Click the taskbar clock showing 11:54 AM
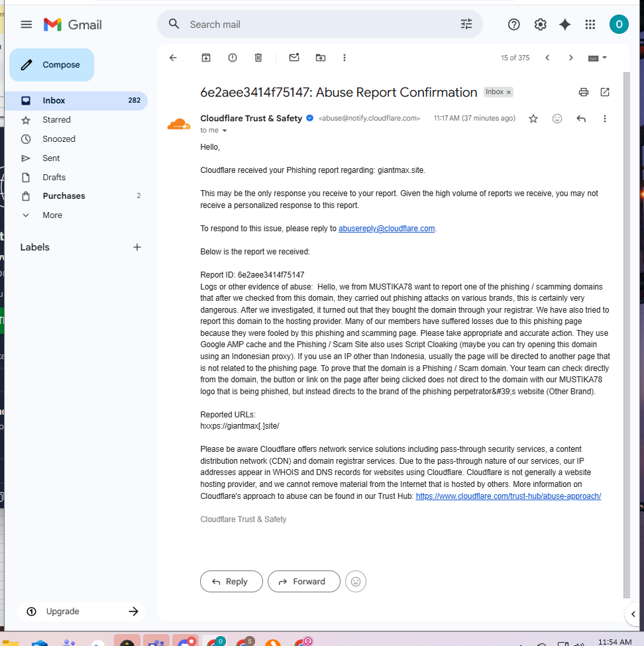 pyautogui.click(x=614, y=641)
